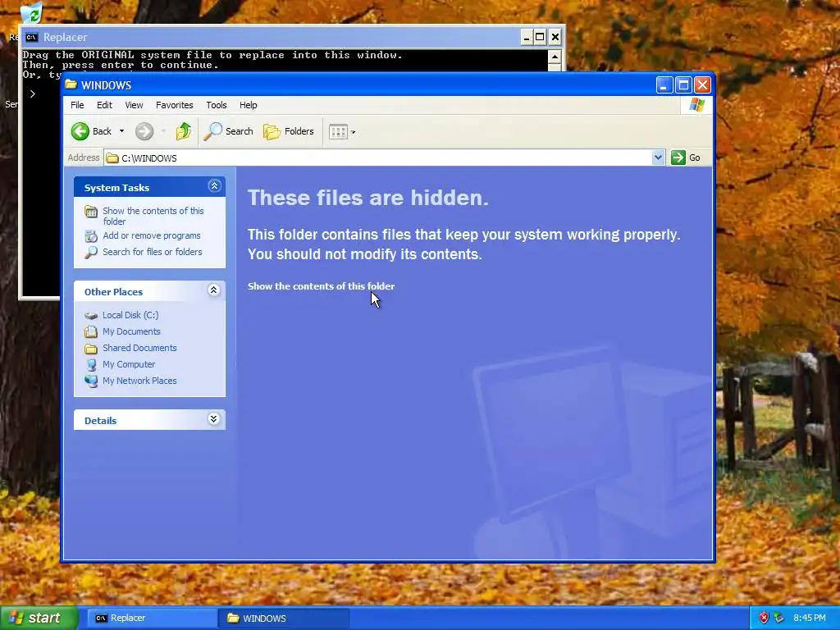Maximize the Replacer window
This screenshot has height=630, width=840.
click(x=540, y=37)
